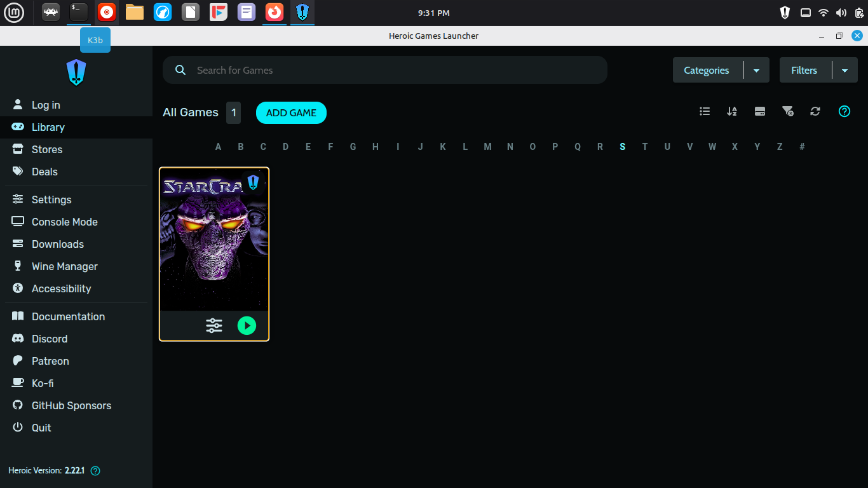Jump to letter S in alphabet filter

[622, 147]
